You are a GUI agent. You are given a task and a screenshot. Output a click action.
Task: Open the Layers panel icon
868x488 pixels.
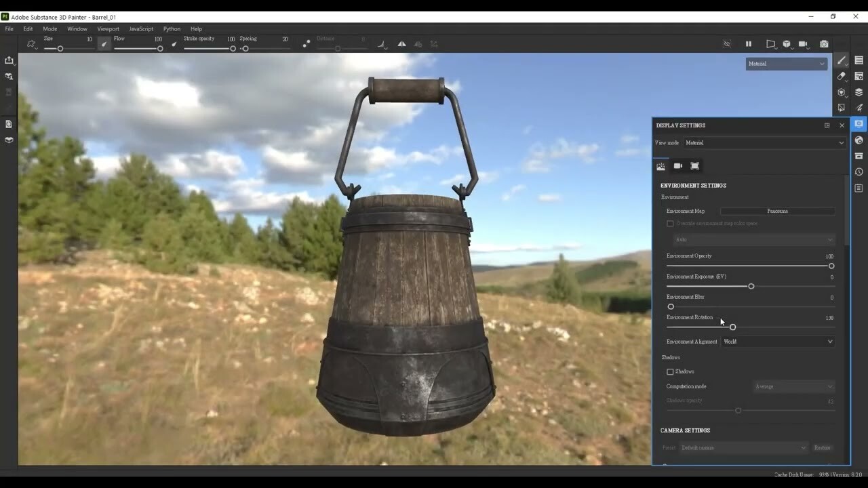[859, 91]
